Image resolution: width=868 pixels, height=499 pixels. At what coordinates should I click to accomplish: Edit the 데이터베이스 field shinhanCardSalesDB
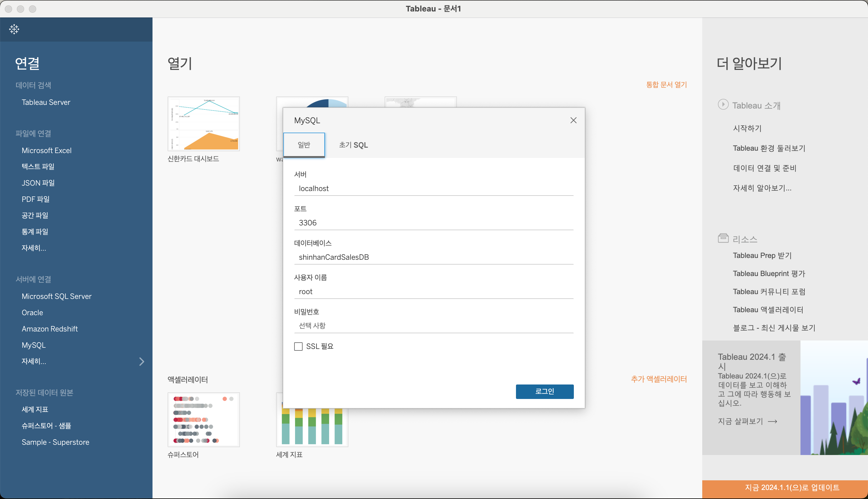point(433,257)
